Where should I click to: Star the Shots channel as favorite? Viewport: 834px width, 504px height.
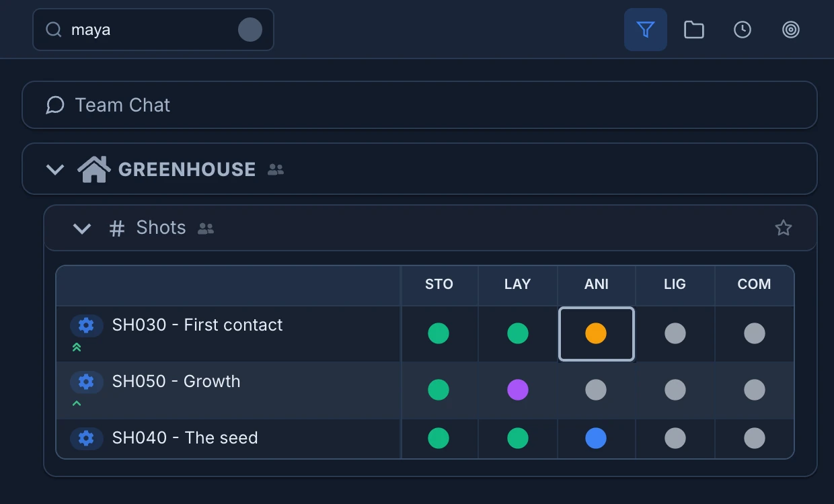click(x=784, y=228)
